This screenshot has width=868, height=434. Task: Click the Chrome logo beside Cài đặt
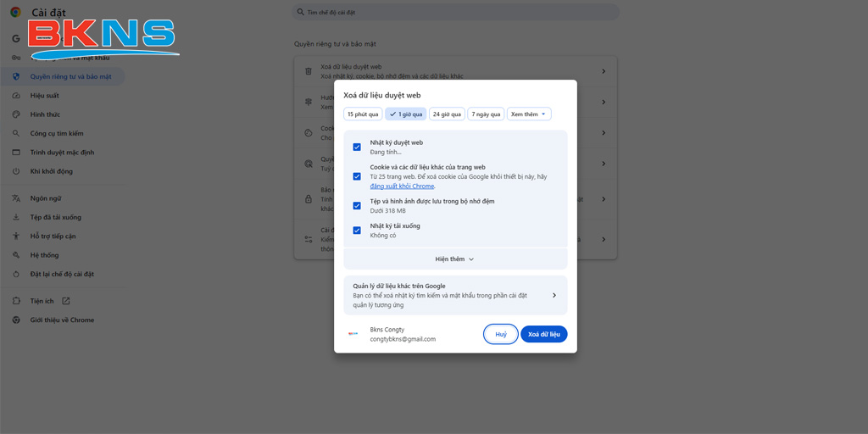(15, 12)
